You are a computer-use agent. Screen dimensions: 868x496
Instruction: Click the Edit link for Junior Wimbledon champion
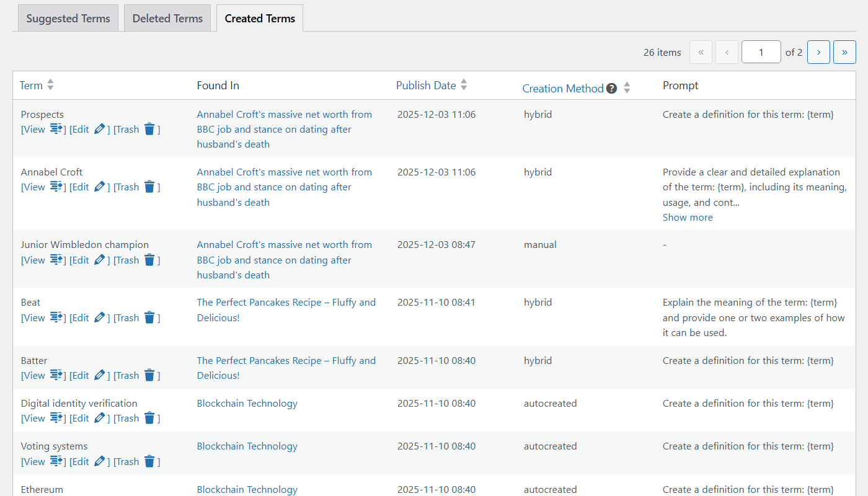pos(80,260)
